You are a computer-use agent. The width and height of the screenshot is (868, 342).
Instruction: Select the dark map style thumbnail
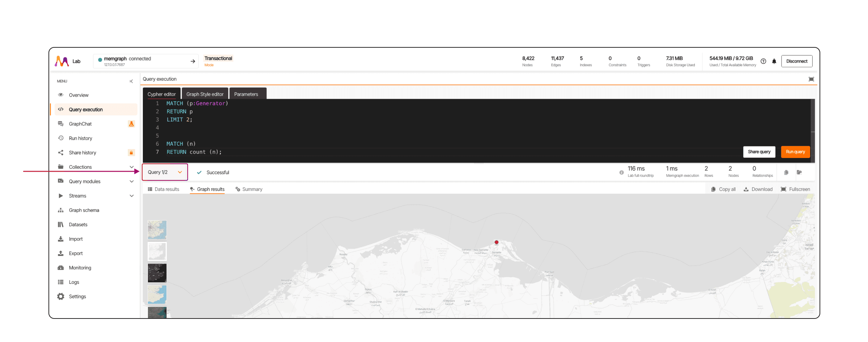[x=157, y=273]
